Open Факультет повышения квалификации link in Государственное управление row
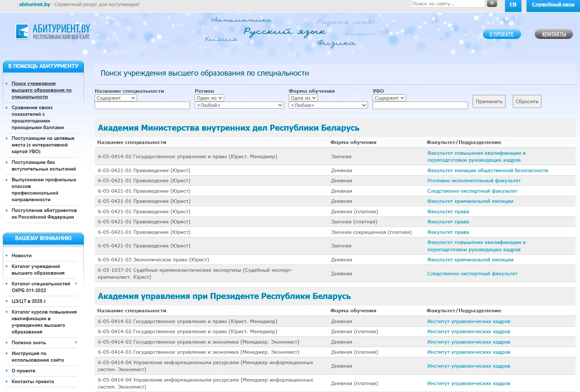Image resolution: width=580 pixels, height=392 pixels. (476, 157)
